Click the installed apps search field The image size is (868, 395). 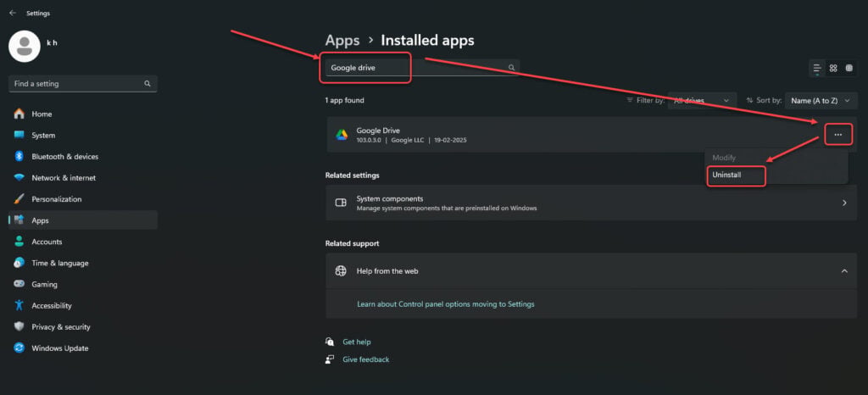point(422,68)
